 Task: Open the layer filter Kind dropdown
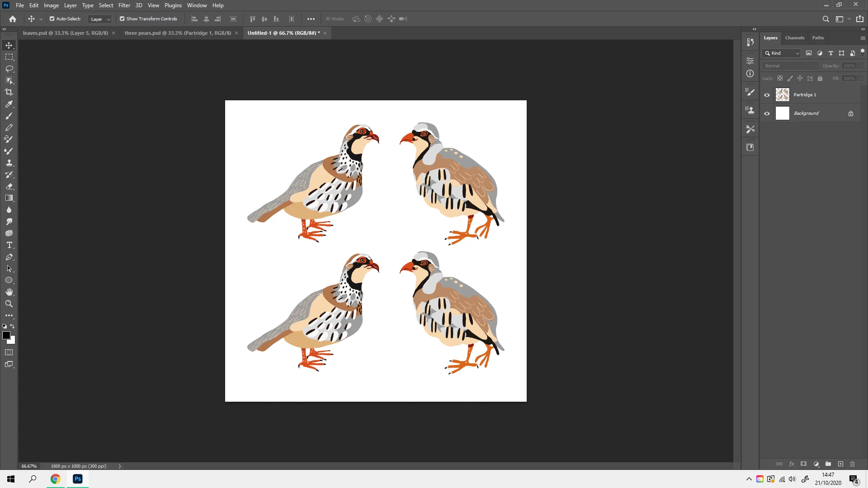pyautogui.click(x=782, y=53)
